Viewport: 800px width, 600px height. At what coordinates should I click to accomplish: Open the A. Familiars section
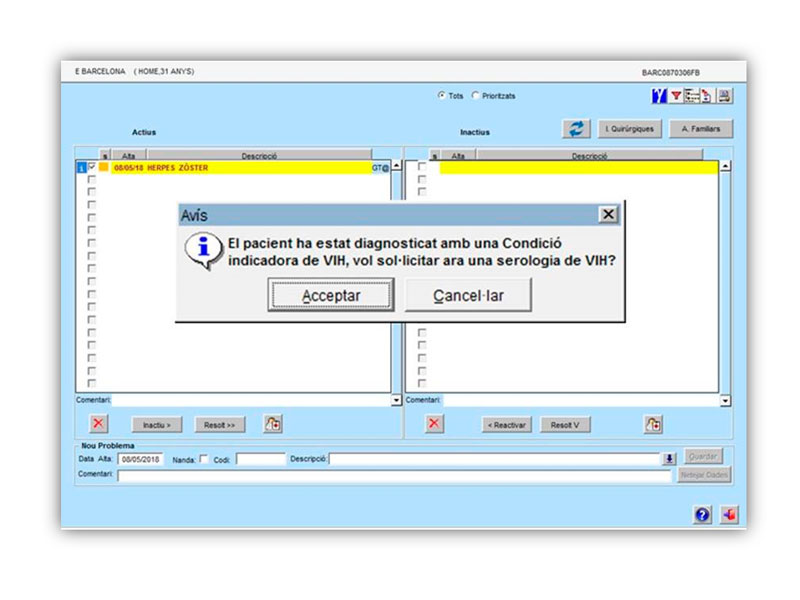[701, 129]
